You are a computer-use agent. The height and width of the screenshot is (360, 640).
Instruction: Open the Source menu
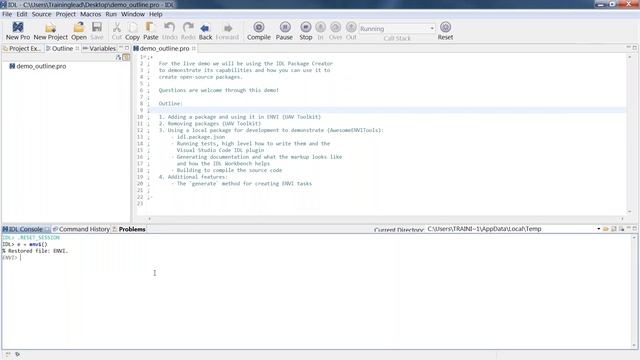(42, 14)
